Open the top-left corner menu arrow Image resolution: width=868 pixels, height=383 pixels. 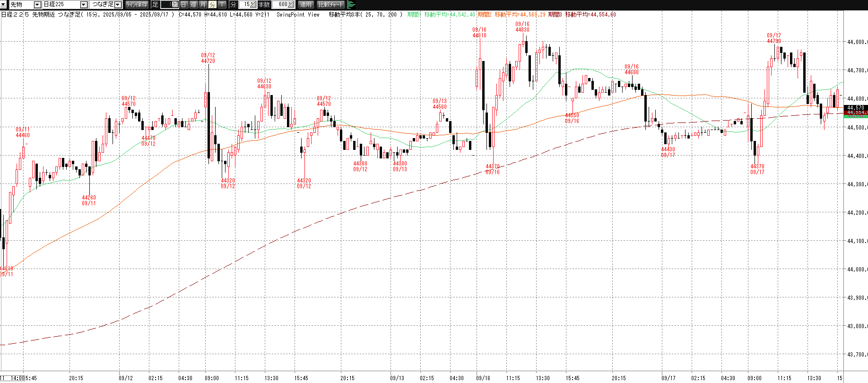pyautogui.click(x=4, y=4)
